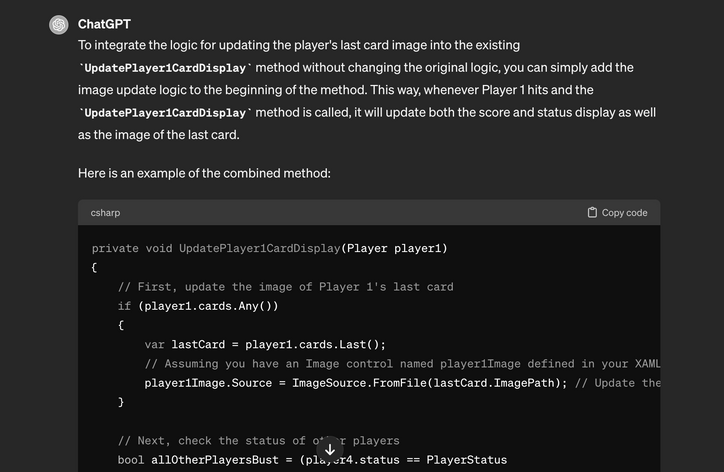Screen dimensions: 724x472
Task: Click the first inline UpdatePlayer1CardDisplay code snippet
Action: (165, 68)
